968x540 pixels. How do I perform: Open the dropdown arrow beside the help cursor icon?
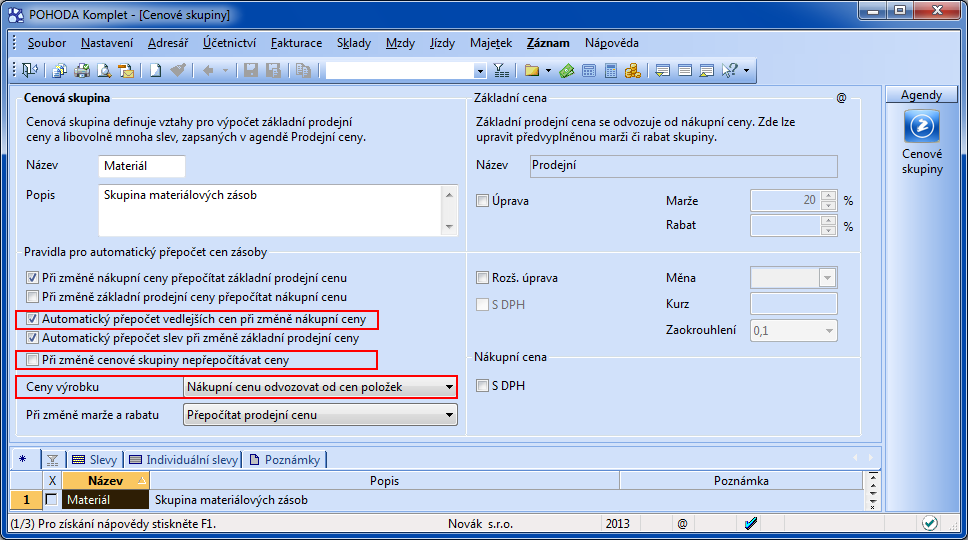pos(746,71)
